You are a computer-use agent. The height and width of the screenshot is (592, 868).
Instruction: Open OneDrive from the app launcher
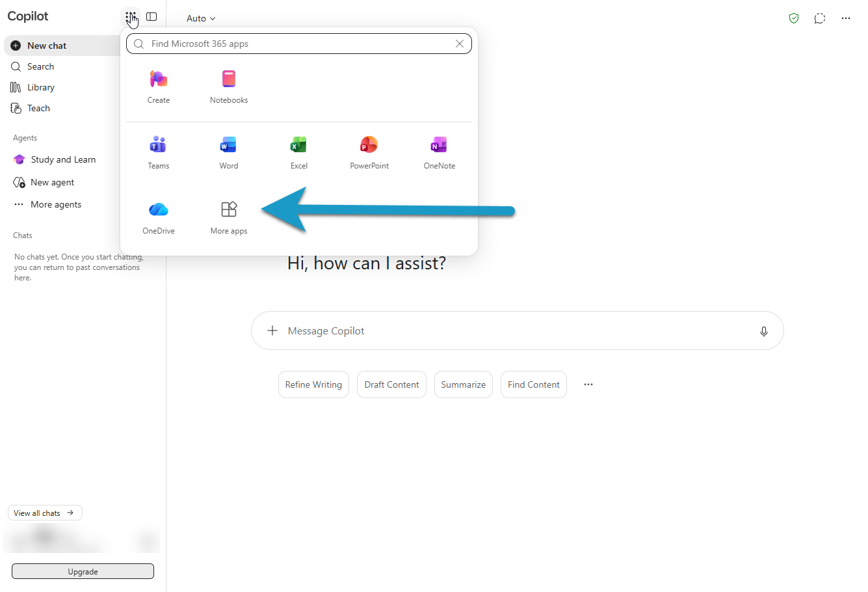click(x=159, y=218)
